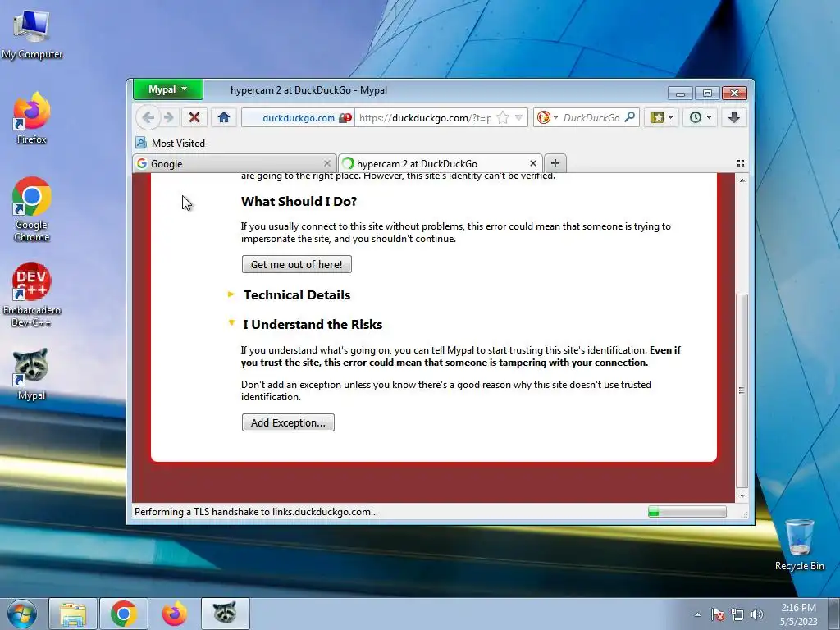Open the green Mypal menu button

click(167, 89)
